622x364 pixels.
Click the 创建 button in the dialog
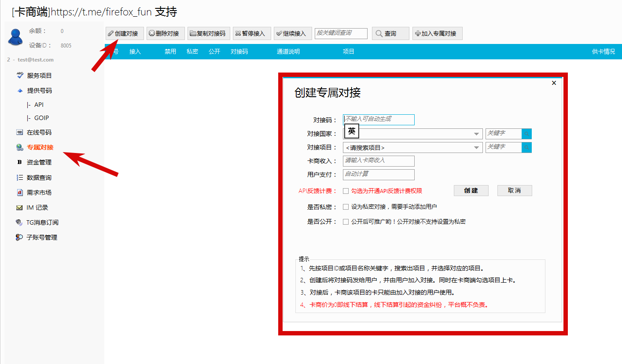tap(471, 190)
